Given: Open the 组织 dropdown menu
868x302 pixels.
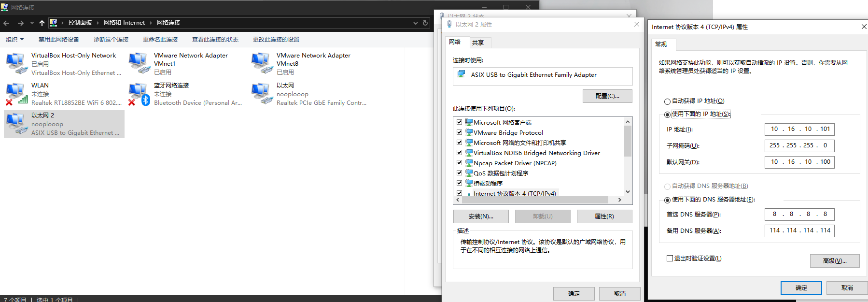Looking at the screenshot, I should (14, 40).
